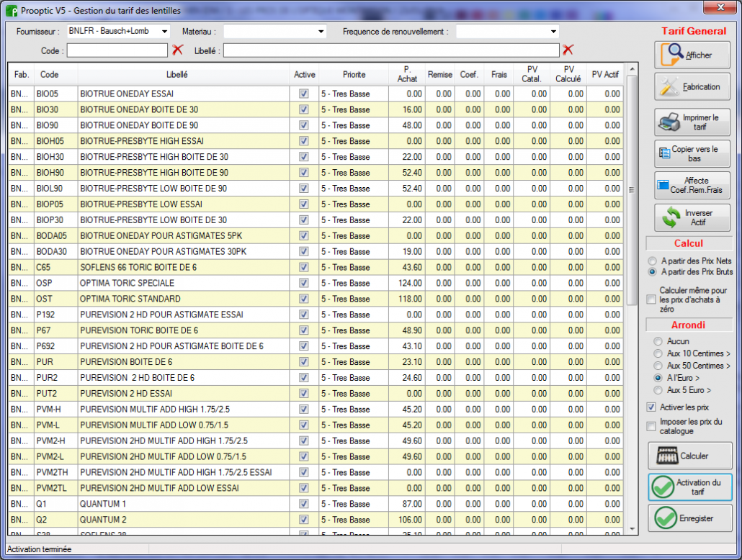Close the Prooptic window
The width and height of the screenshot is (742, 560).
pyautogui.click(x=720, y=7)
